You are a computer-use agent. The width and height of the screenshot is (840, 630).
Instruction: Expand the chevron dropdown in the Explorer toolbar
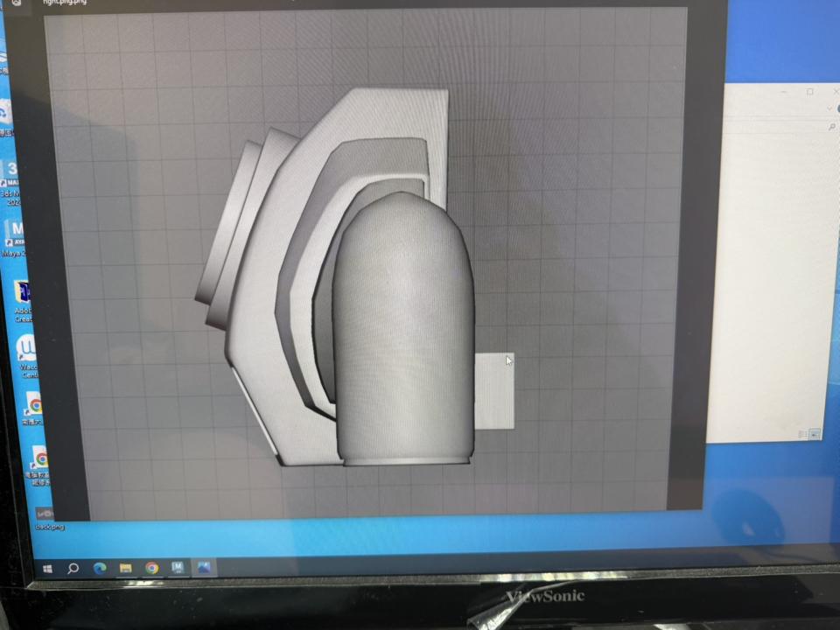(x=828, y=108)
